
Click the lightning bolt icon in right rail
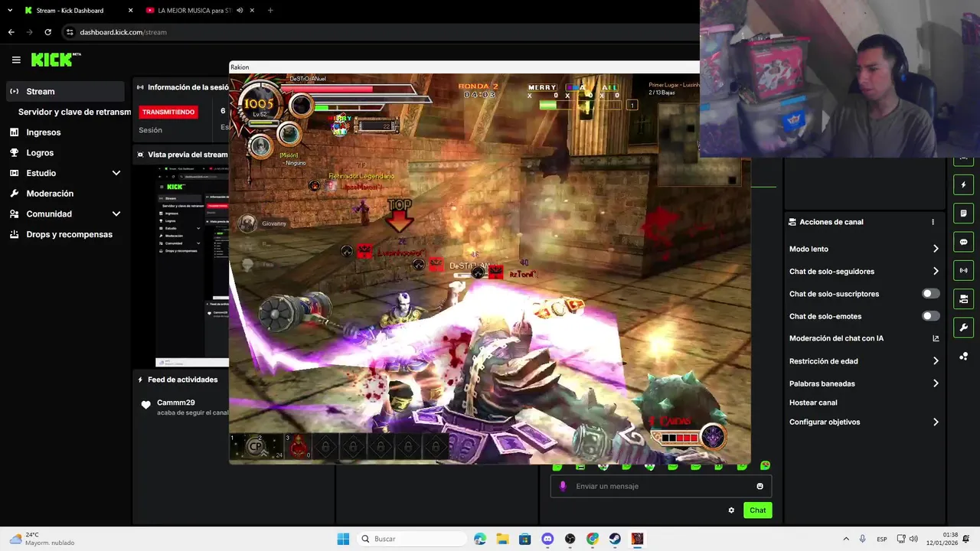click(x=963, y=185)
